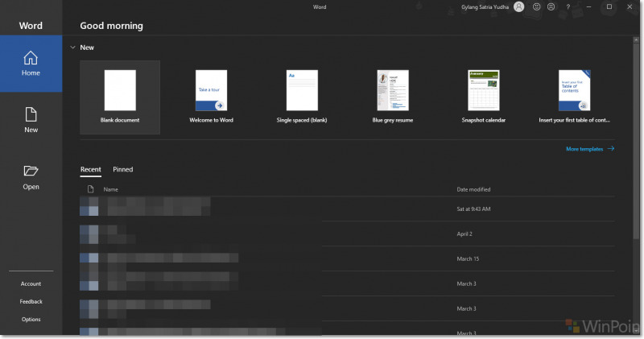This screenshot has width=644, height=339.
Task: Open the recent file modified March 15
Action: (347, 258)
